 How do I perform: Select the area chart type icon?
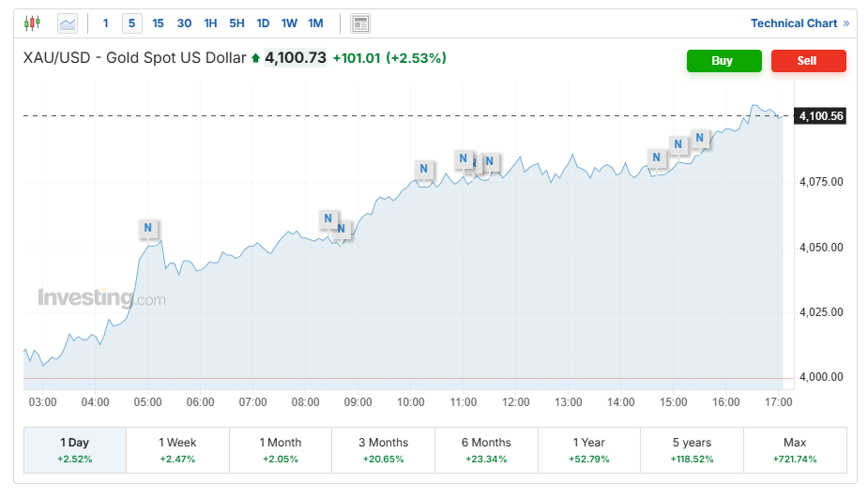(x=67, y=23)
